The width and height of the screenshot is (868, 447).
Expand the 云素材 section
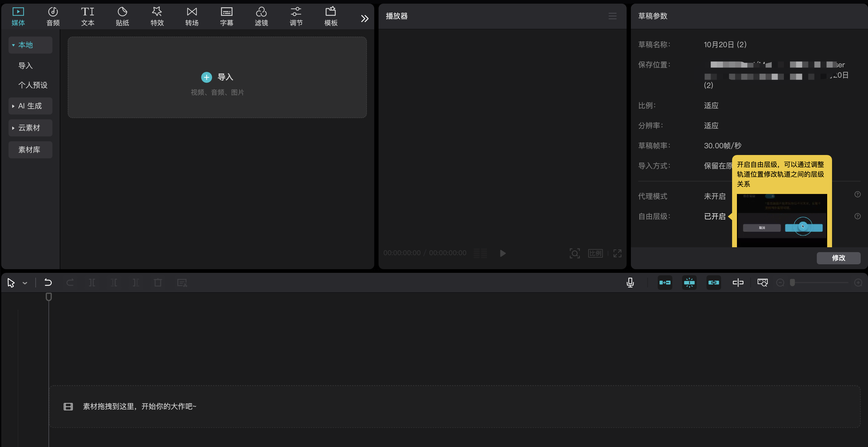pyautogui.click(x=30, y=128)
